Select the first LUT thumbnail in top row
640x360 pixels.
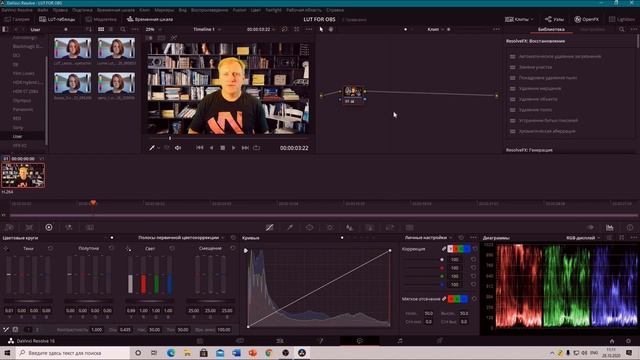[72, 49]
